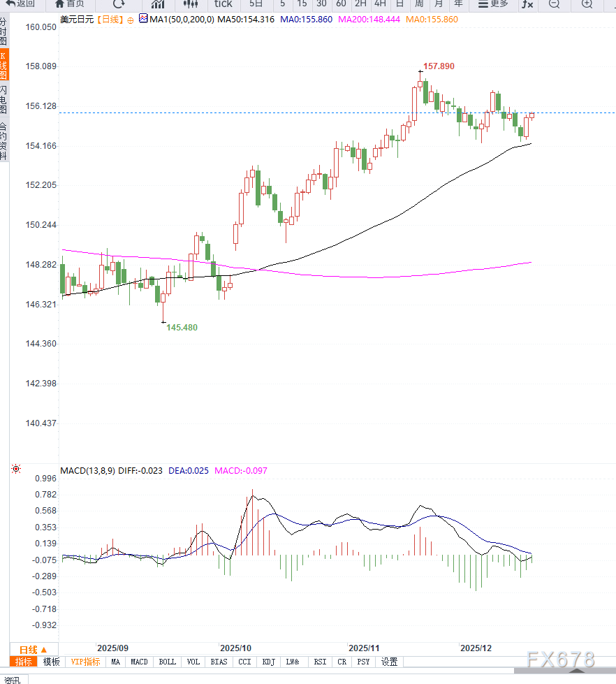The width and height of the screenshot is (616, 684).
Task: Open the 合约资料 side tab
Action: (3, 141)
